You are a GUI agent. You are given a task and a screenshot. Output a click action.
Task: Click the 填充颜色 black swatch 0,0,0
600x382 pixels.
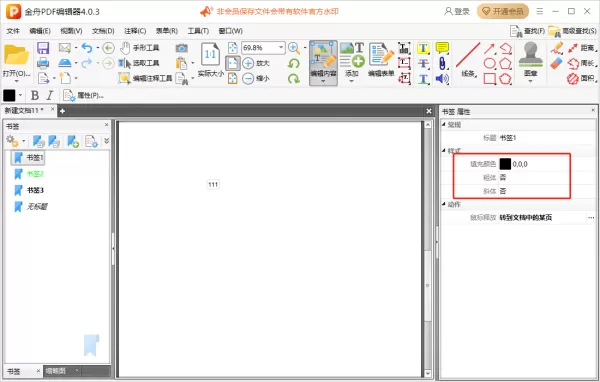pos(505,164)
